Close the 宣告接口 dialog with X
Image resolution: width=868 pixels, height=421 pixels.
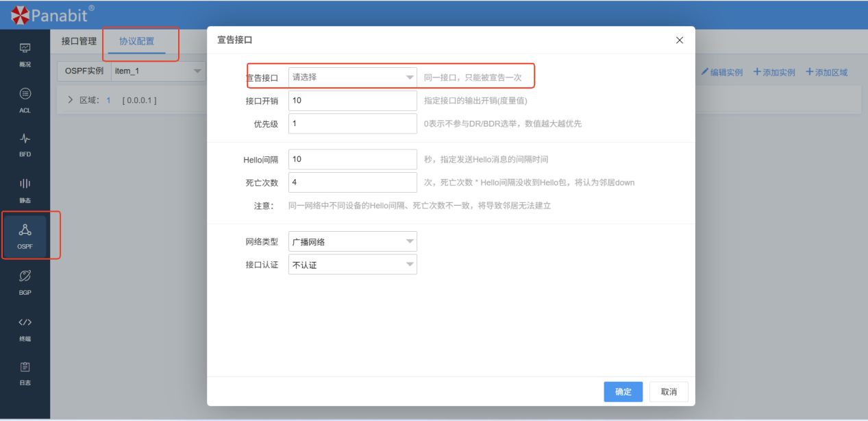tap(680, 40)
